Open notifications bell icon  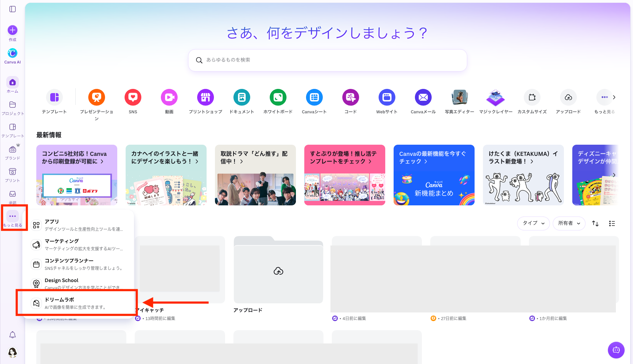pyautogui.click(x=13, y=335)
